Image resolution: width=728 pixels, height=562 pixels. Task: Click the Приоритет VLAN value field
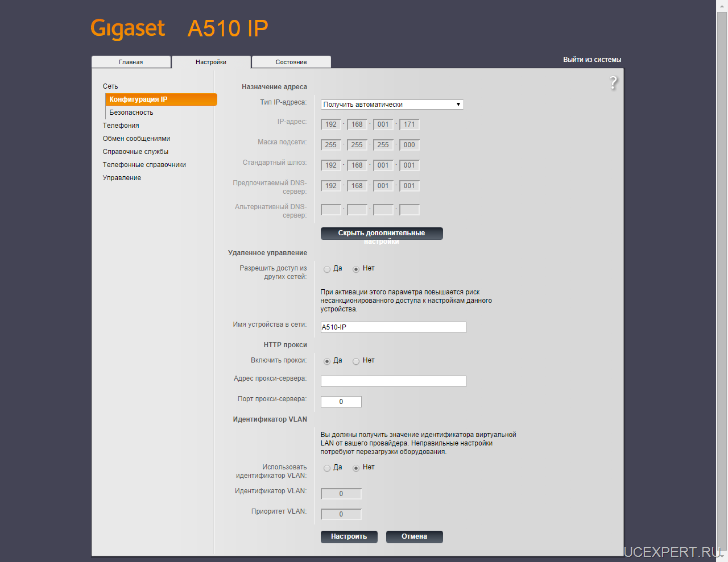tap(341, 514)
